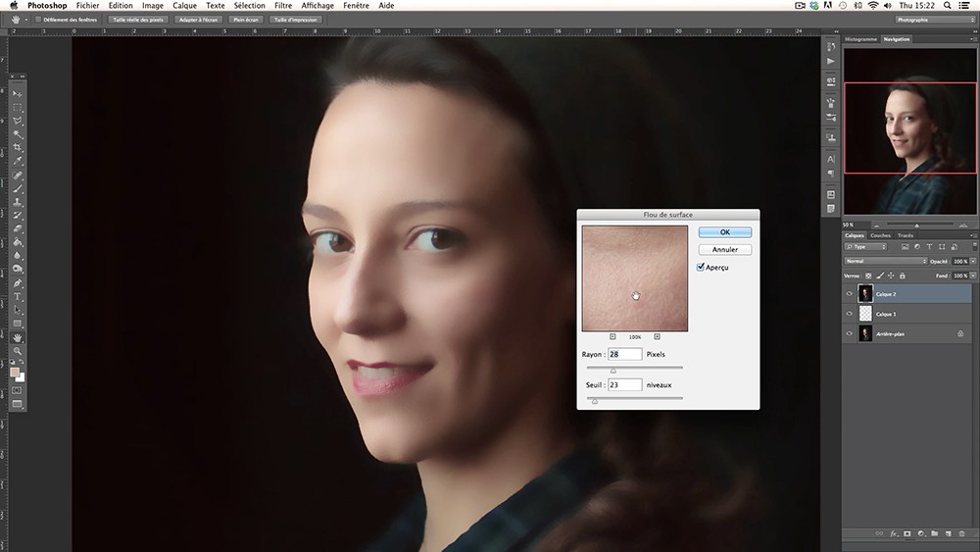The image size is (980, 552).
Task: Select the Eyedropper tool
Action: (18, 162)
